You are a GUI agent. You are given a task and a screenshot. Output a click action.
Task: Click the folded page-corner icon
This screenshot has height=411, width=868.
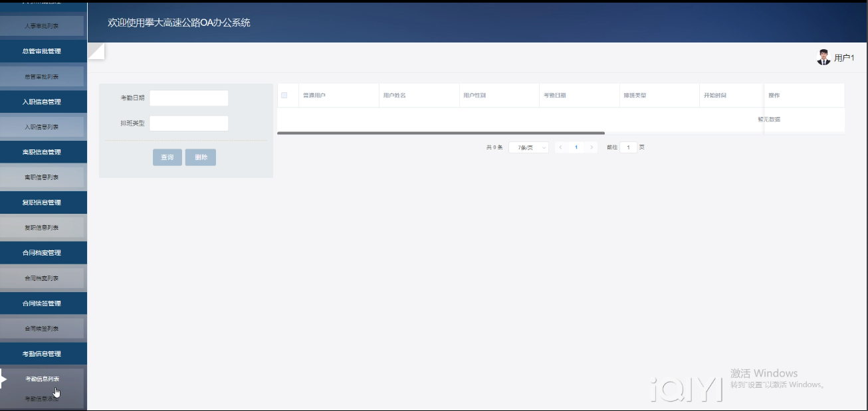coord(96,51)
